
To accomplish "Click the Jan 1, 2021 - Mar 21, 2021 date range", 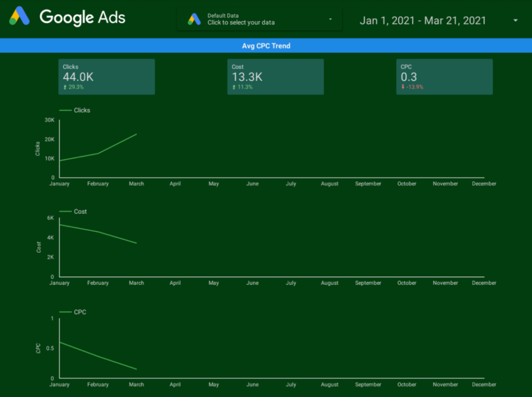I will point(423,21).
